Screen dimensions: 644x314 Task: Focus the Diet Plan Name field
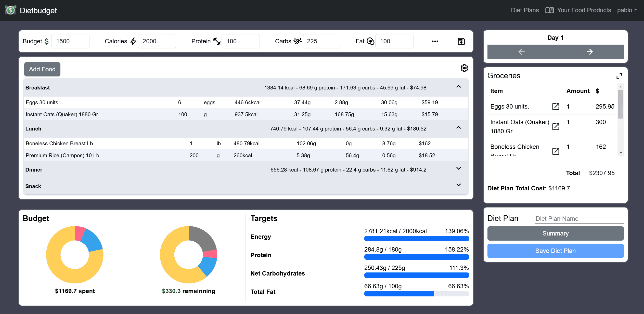pos(579,219)
